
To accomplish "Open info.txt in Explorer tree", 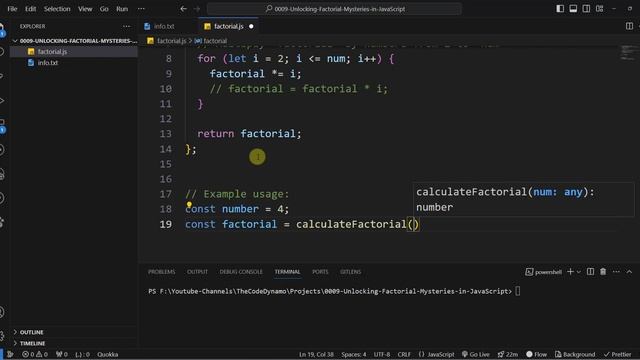I will coord(74,63).
